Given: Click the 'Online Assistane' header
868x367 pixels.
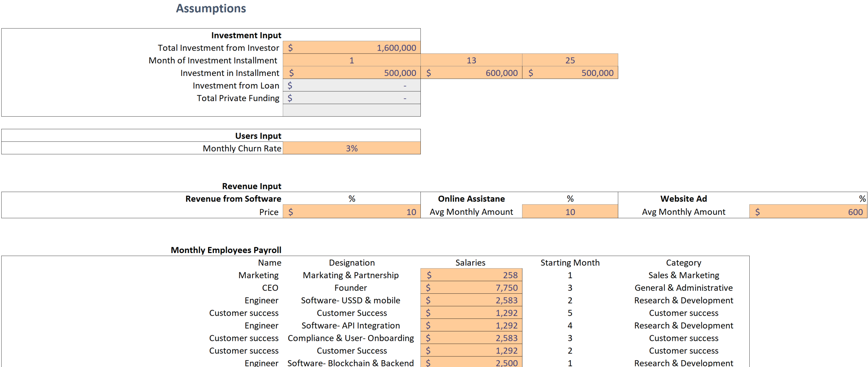Looking at the screenshot, I should [471, 198].
